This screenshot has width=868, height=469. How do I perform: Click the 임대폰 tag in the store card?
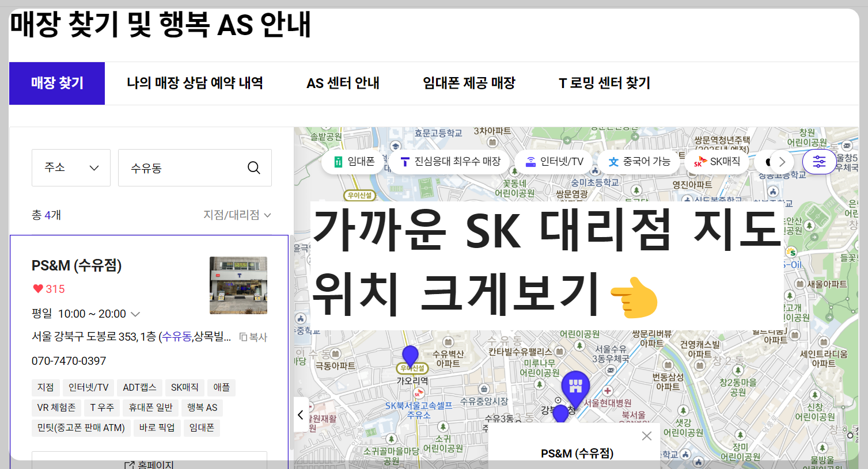tap(202, 428)
